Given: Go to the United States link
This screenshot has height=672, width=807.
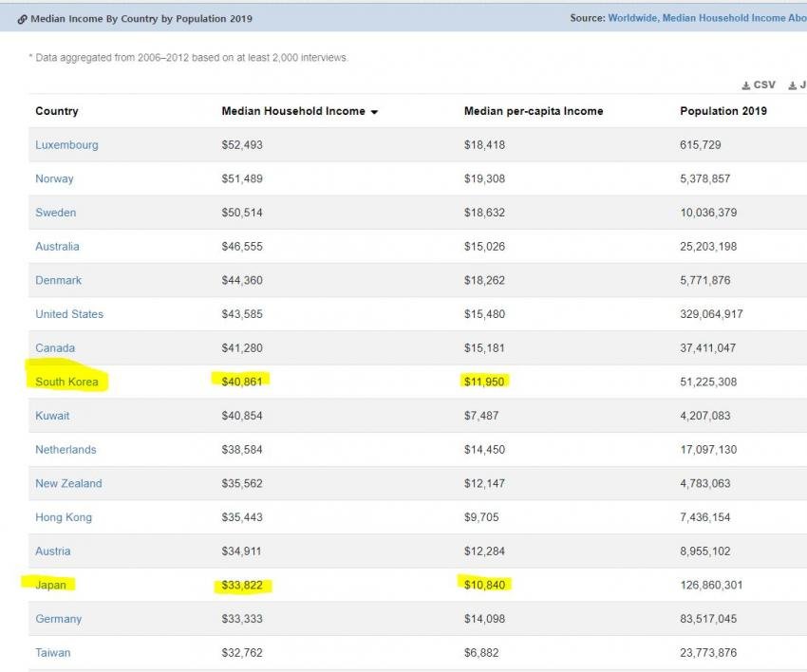Looking at the screenshot, I should pyautogui.click(x=69, y=314).
